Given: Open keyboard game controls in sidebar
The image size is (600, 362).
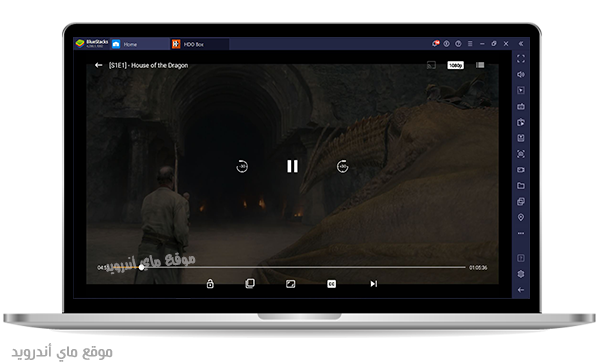Looking at the screenshot, I should pos(521,106).
